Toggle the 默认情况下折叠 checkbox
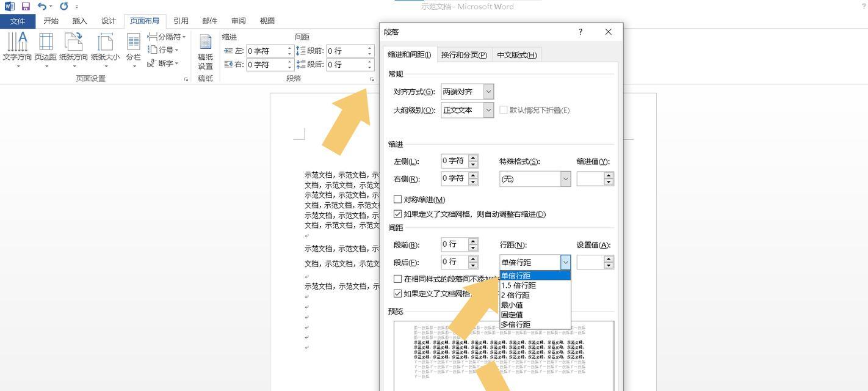Image resolution: width=868 pixels, height=391 pixels. pos(504,110)
